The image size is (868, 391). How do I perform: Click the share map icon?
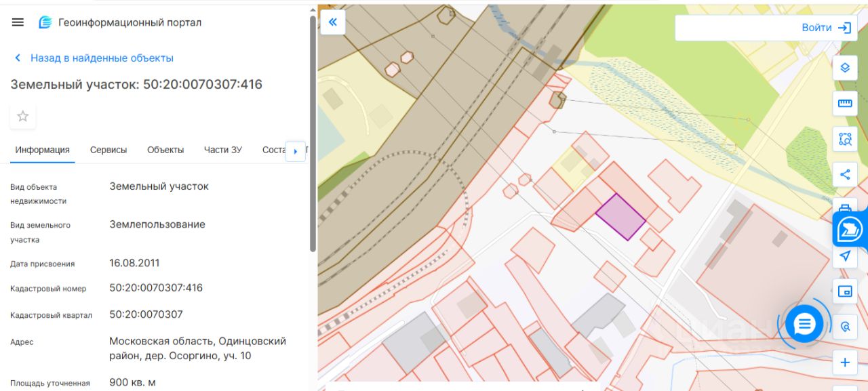click(x=845, y=175)
